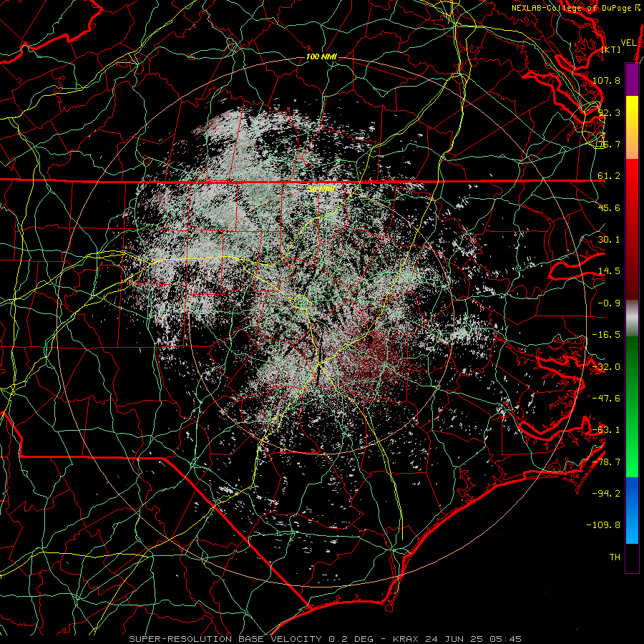Click the 92.3 velocity scale value
644x644 pixels.
click(609, 112)
